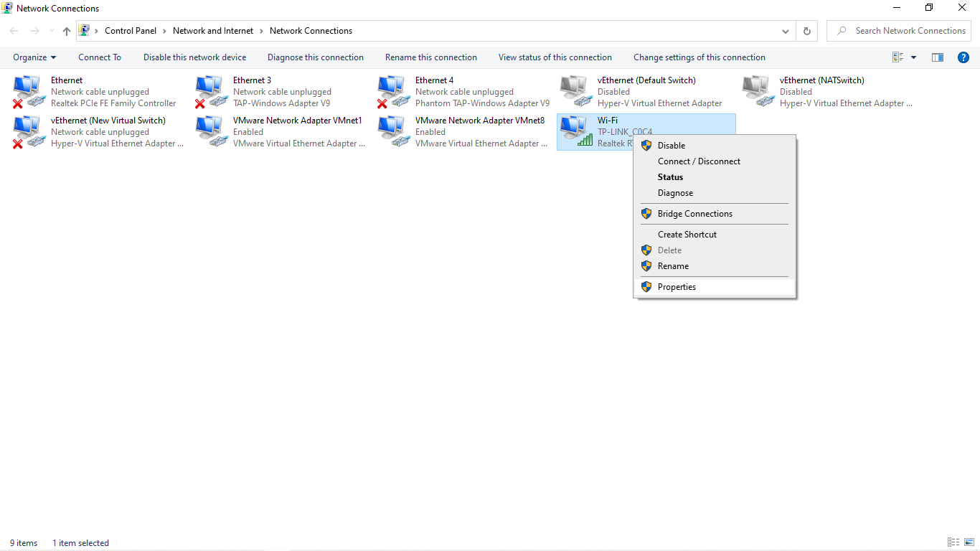
Task: Select the Ethernet 4 adapter icon
Action: 394,92
